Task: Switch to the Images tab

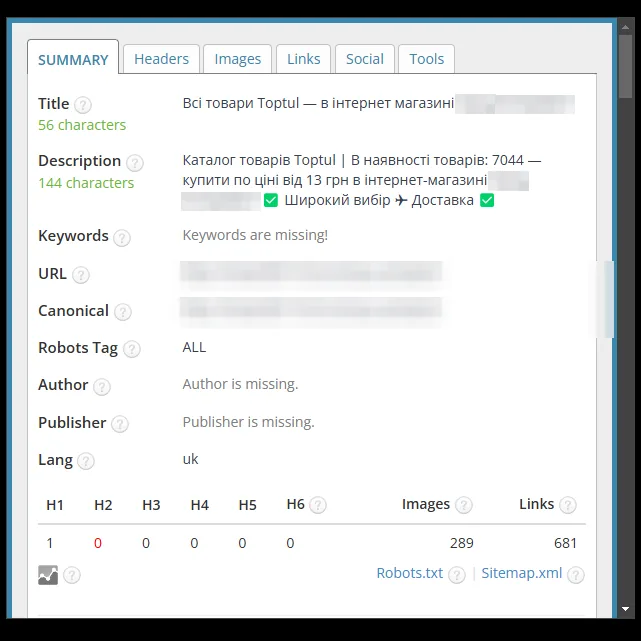Action: pos(238,59)
